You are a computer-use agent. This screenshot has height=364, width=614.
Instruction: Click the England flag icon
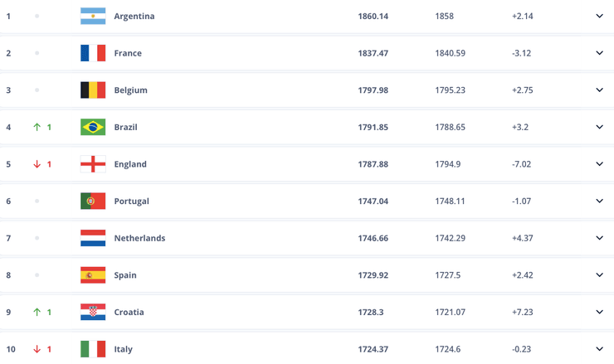[93, 164]
